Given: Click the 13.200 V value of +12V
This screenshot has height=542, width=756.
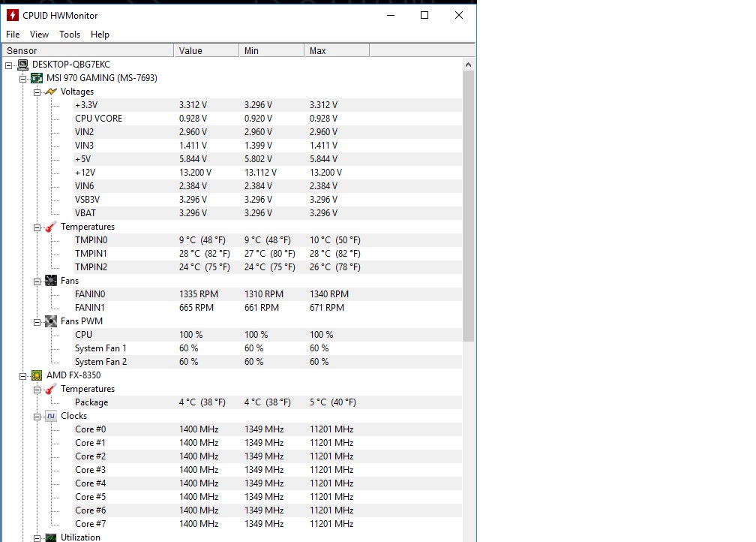Looking at the screenshot, I should point(195,173).
